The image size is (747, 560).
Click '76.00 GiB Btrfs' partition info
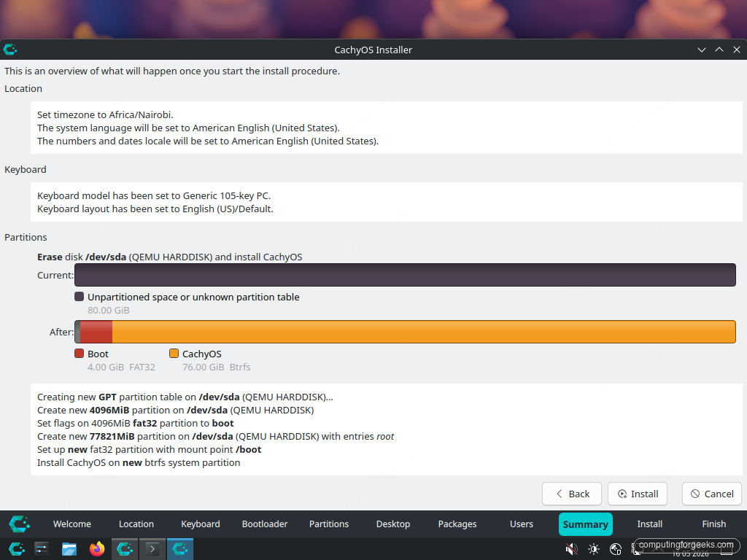tap(216, 367)
